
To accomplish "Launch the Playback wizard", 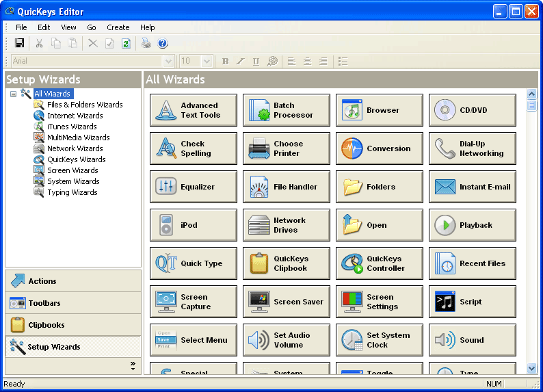I will (x=473, y=225).
